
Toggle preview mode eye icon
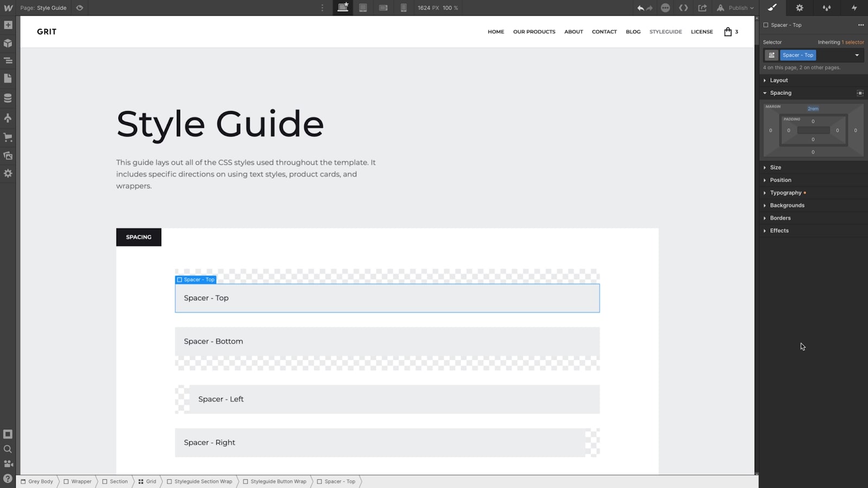tap(80, 8)
